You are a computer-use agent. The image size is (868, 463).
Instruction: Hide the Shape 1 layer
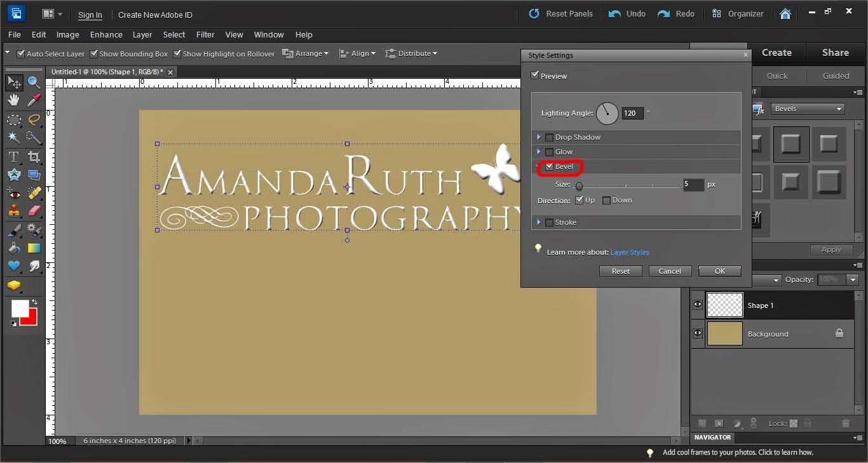click(698, 305)
